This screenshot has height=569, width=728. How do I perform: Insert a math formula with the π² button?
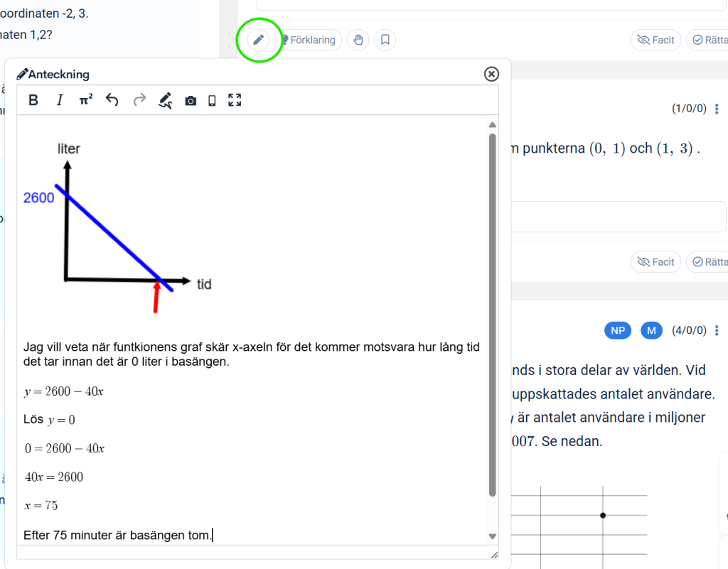[85, 100]
